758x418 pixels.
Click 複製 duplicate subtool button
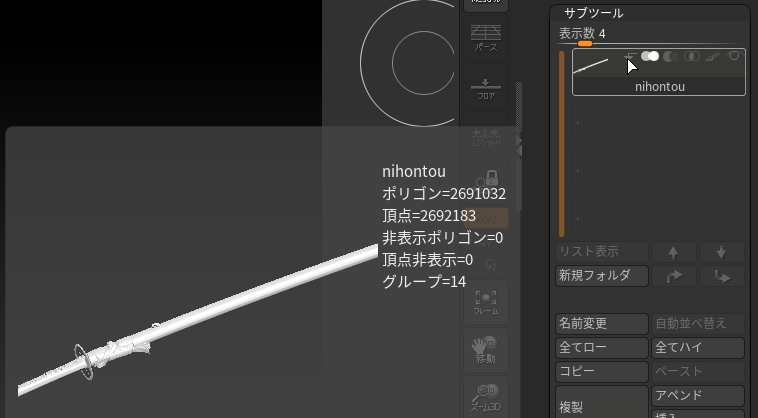601,402
